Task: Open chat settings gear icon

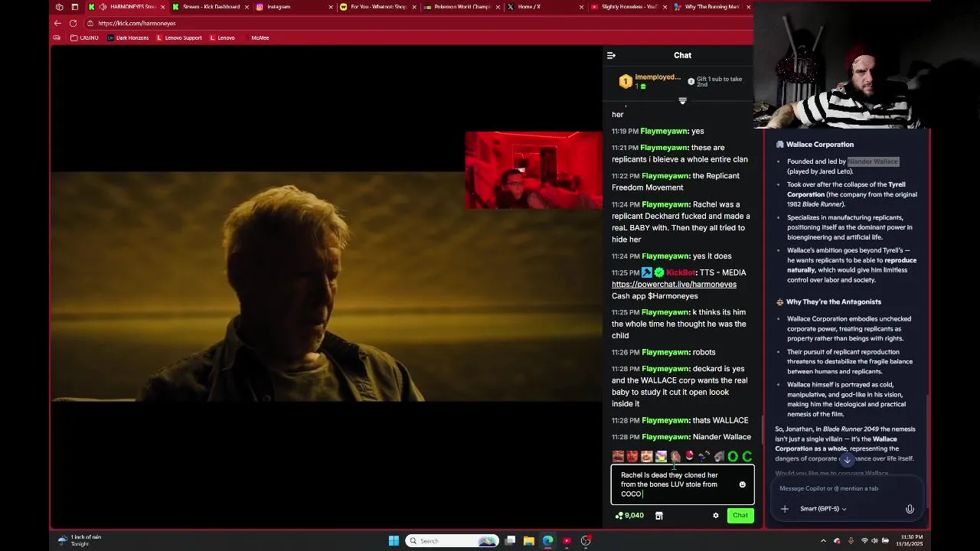Action: point(716,516)
